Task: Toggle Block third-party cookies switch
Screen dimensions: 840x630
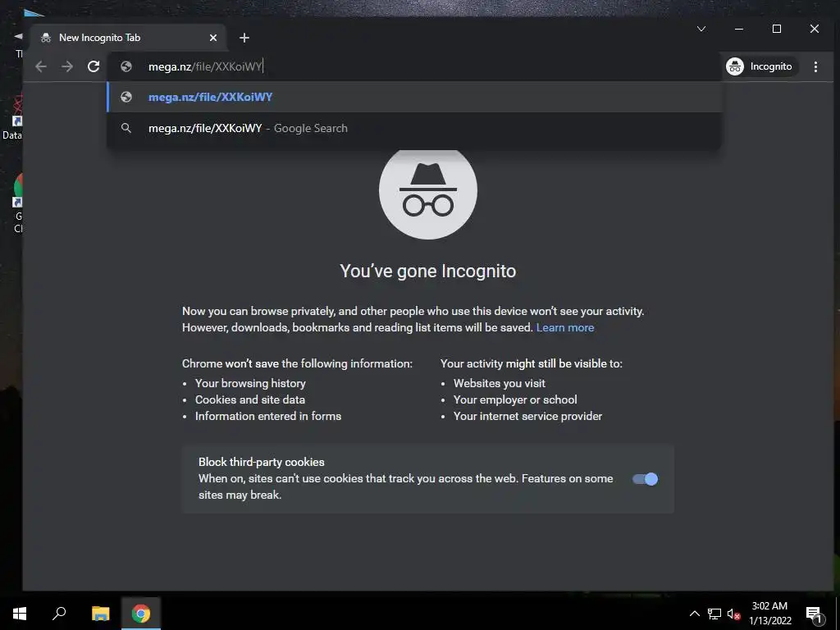Action: 645,479
